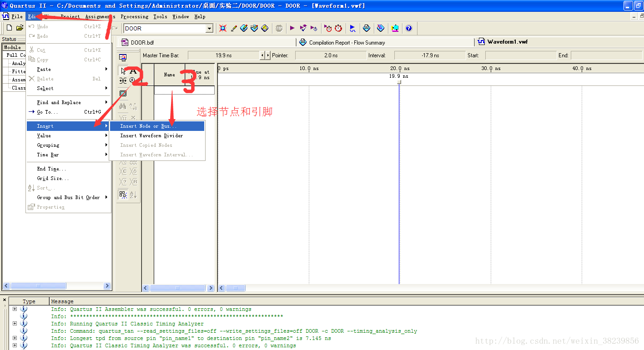Open the Compilation Report toolbar icon
The image size is (644, 350).
click(x=367, y=28)
